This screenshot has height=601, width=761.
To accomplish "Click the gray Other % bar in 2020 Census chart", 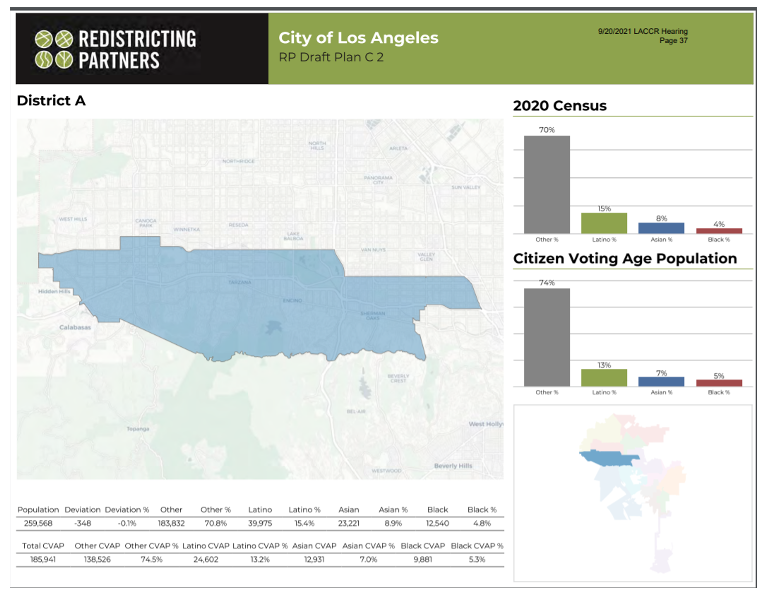I will point(546,184).
